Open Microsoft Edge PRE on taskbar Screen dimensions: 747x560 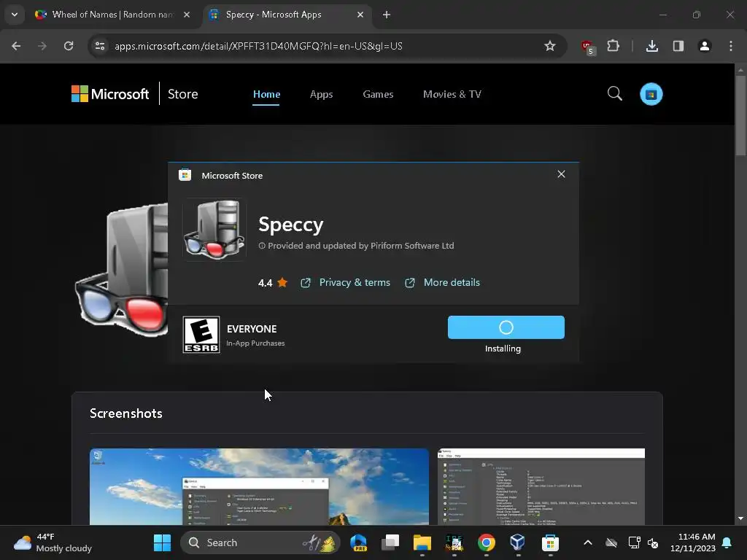[x=358, y=542]
